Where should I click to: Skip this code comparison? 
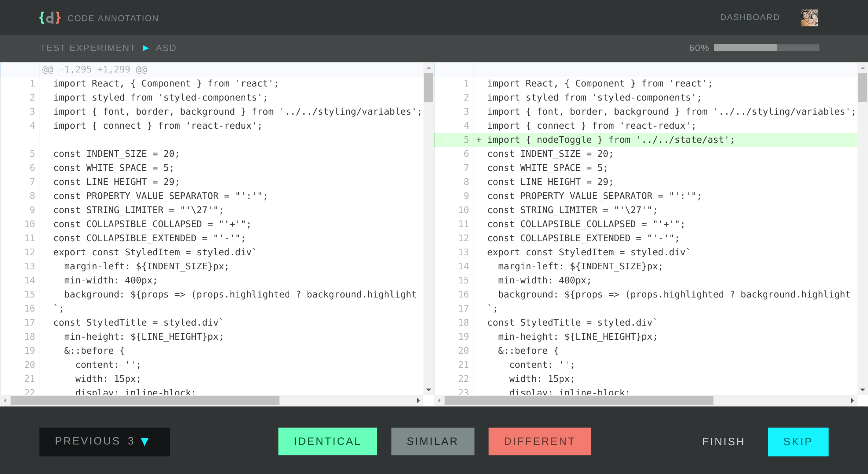point(798,442)
